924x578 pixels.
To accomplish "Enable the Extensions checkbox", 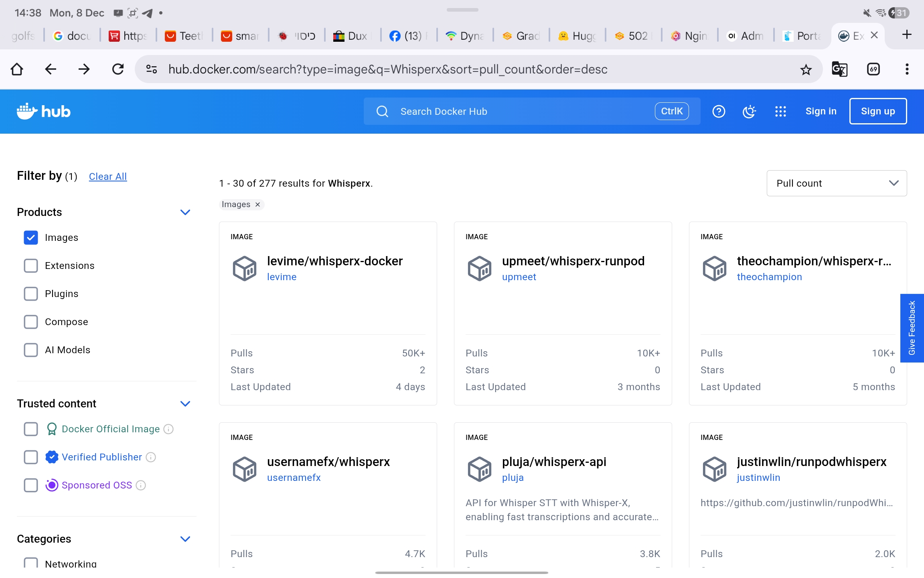I will coord(31,266).
